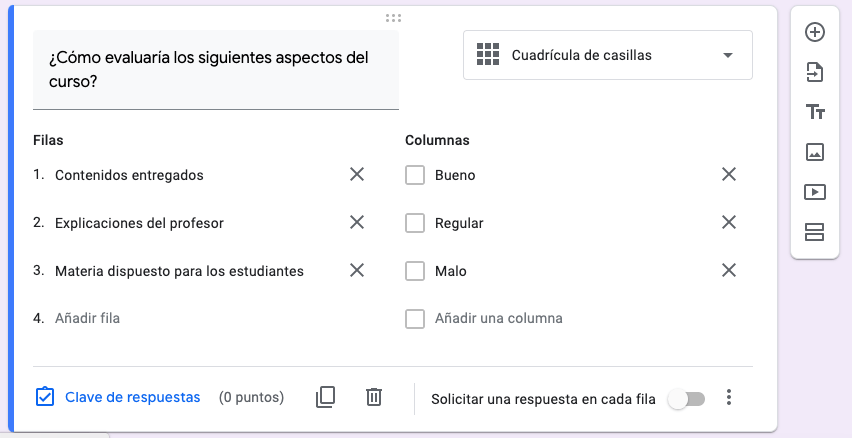Image resolution: width=852 pixels, height=438 pixels.
Task: Click 'Añadir una columna' field
Action: [498, 318]
